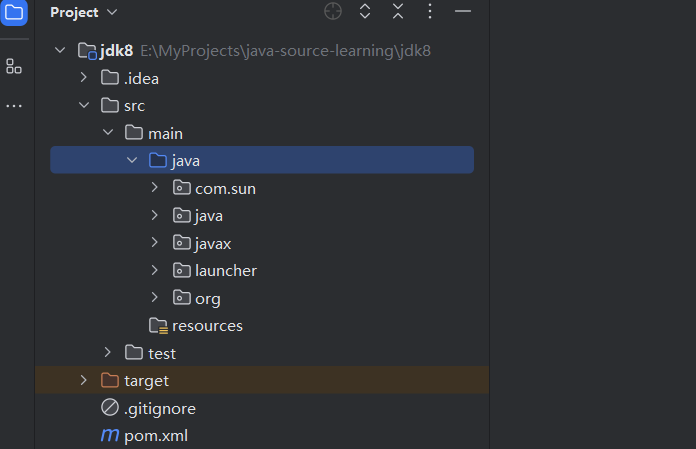Select the javax package

[213, 243]
